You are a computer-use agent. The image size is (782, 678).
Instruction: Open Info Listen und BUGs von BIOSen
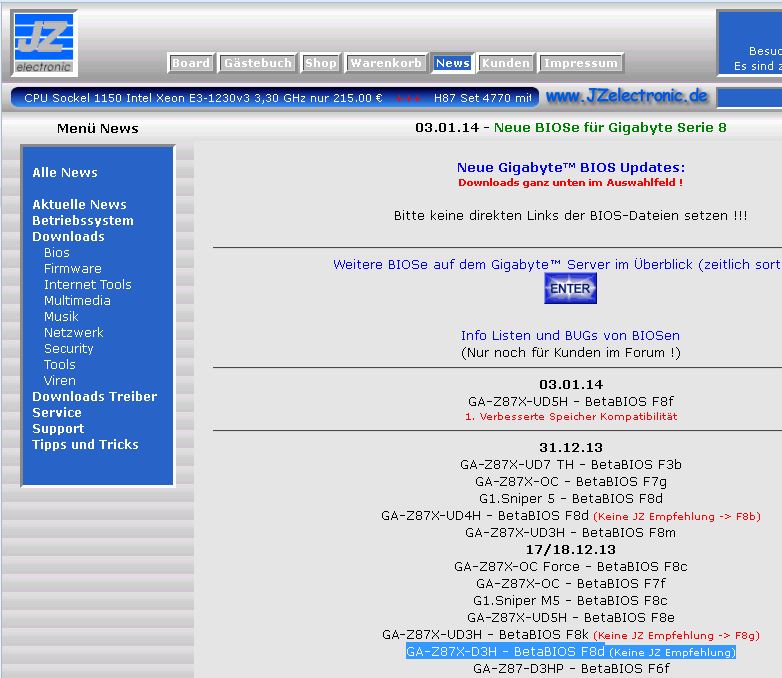click(x=570, y=335)
